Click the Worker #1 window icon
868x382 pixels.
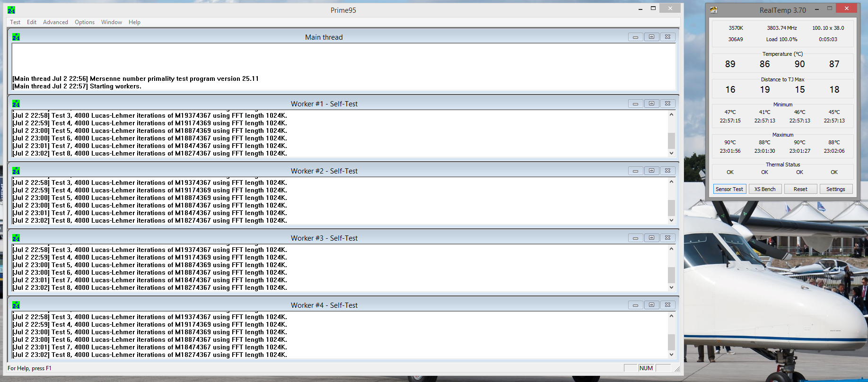click(16, 104)
